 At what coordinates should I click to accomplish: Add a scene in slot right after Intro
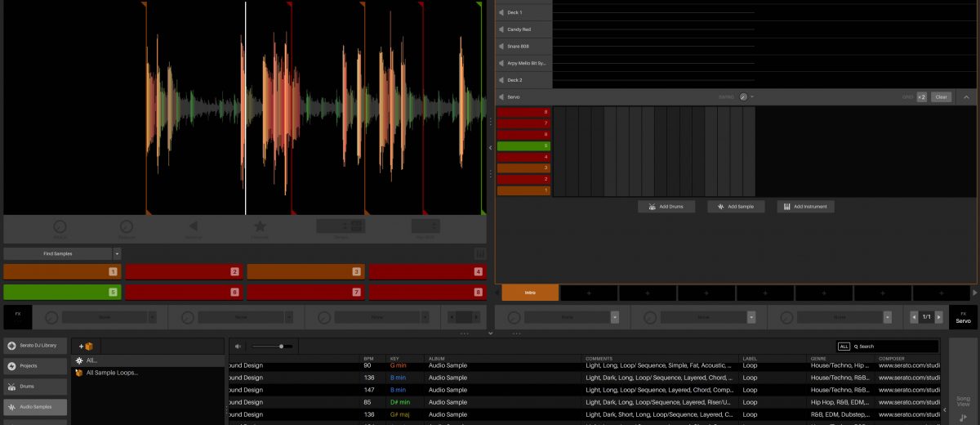pos(589,293)
